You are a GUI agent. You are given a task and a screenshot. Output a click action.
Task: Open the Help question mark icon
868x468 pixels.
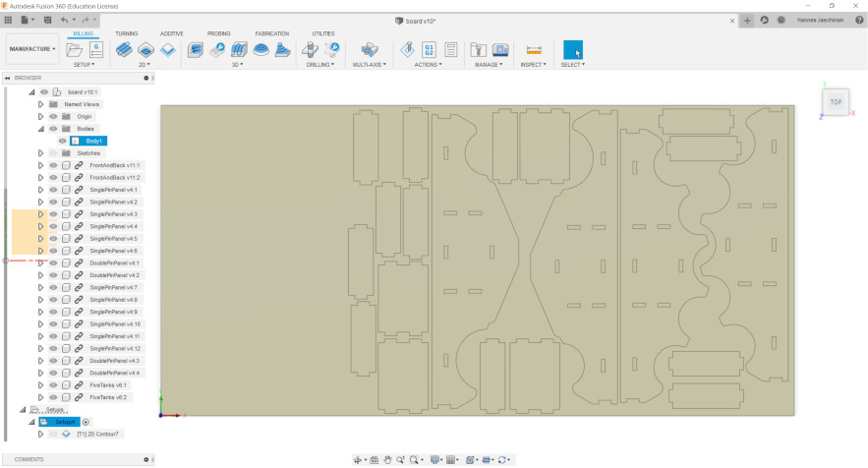[x=859, y=20]
